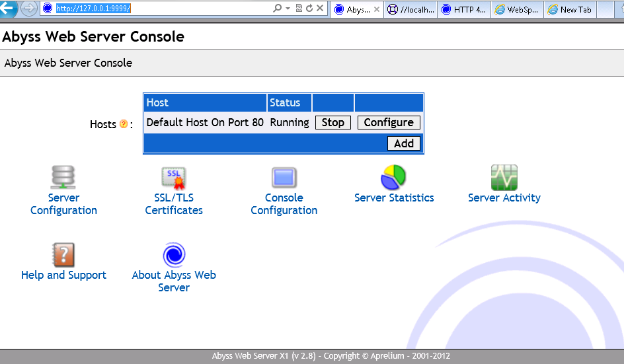Click the Default Host On Port 80 cell
The image size is (624, 364).
[205, 122]
